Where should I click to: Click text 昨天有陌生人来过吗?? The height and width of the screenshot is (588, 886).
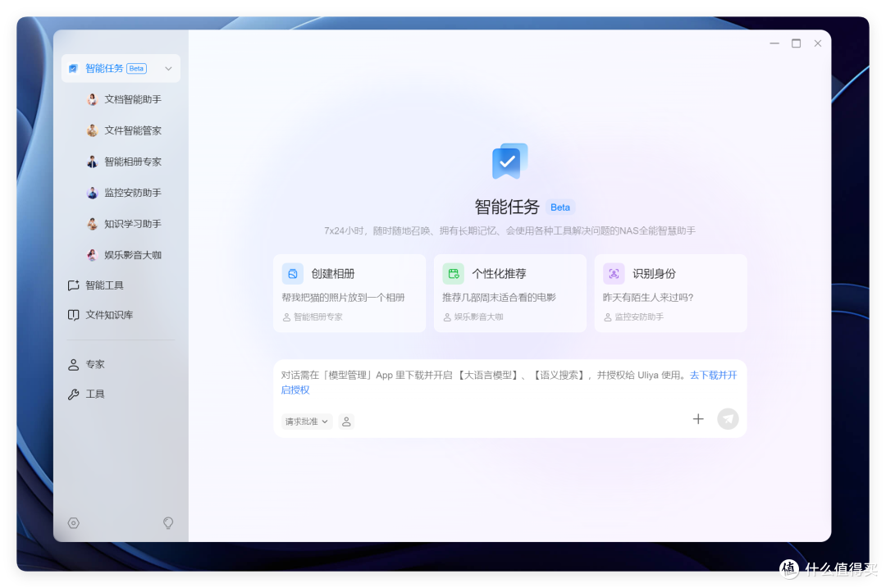point(648,298)
